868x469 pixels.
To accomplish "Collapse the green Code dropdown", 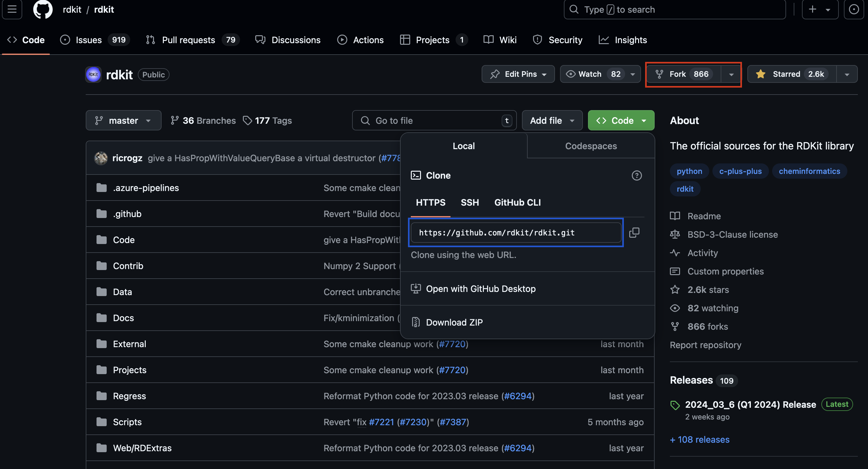I will pos(621,121).
